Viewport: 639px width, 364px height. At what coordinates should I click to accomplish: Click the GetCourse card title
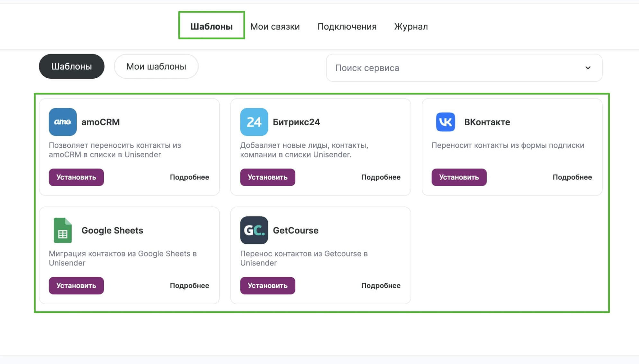point(296,230)
